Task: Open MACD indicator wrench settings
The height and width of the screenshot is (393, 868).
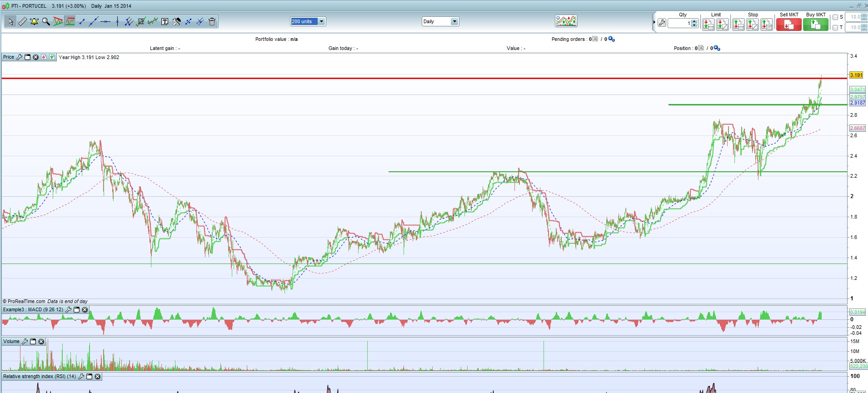Action: (x=68, y=309)
